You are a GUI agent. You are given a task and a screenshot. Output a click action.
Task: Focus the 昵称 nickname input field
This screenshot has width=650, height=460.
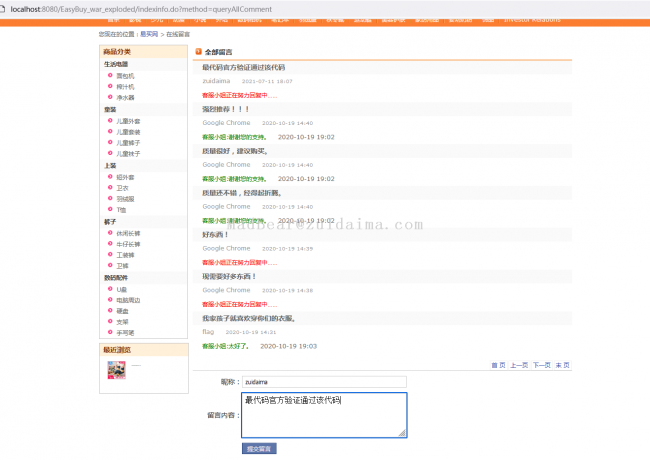point(324,381)
